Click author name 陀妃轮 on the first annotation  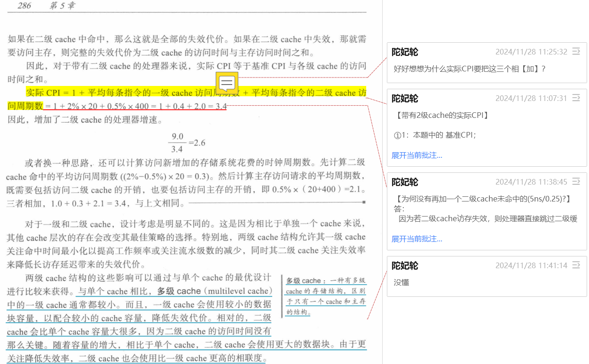point(405,52)
